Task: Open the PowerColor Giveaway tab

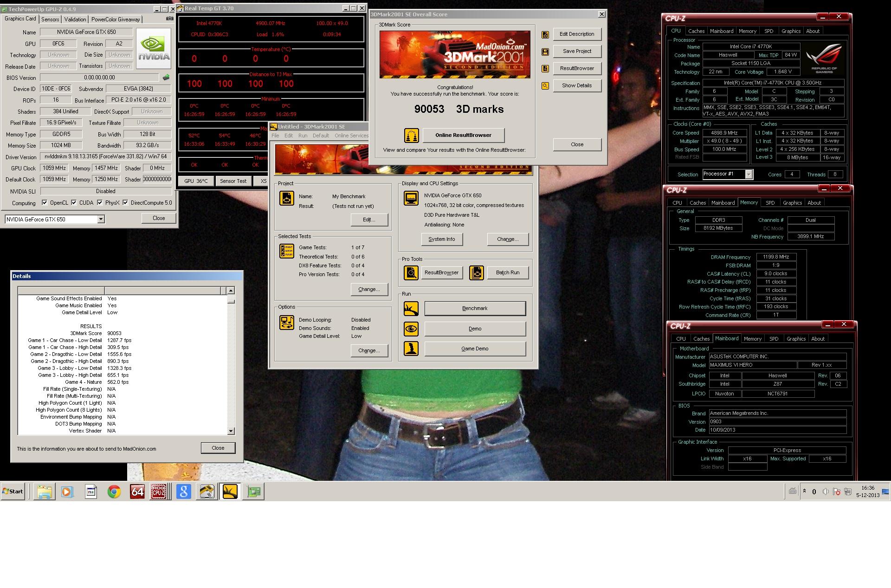Action: 116,19
